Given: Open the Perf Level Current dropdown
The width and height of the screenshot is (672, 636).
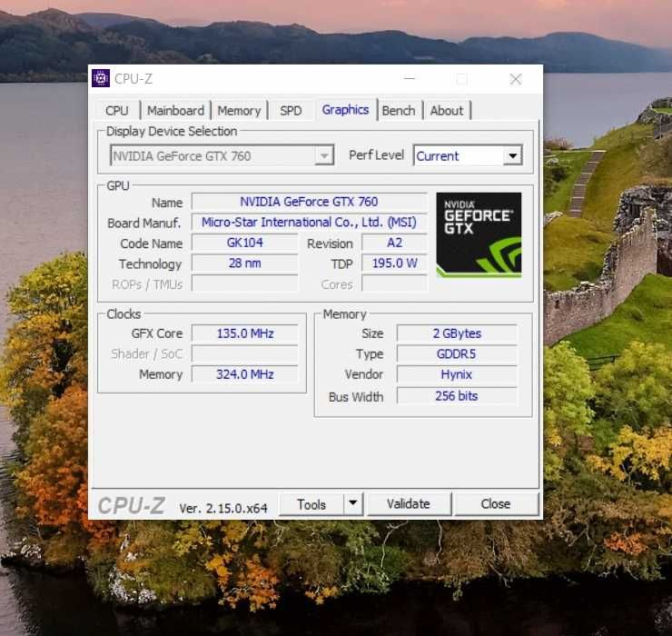Looking at the screenshot, I should (x=468, y=155).
